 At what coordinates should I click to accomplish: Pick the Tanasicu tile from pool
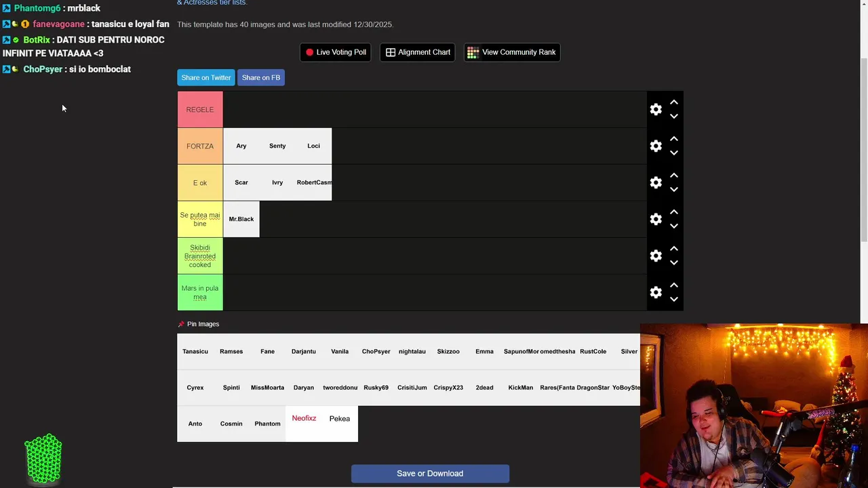(x=195, y=351)
